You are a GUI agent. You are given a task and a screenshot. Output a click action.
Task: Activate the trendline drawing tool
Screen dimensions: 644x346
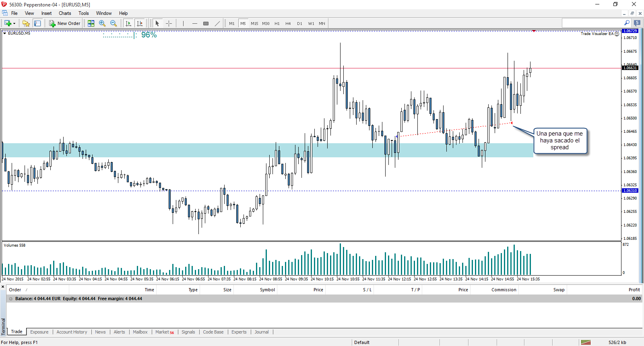point(217,23)
